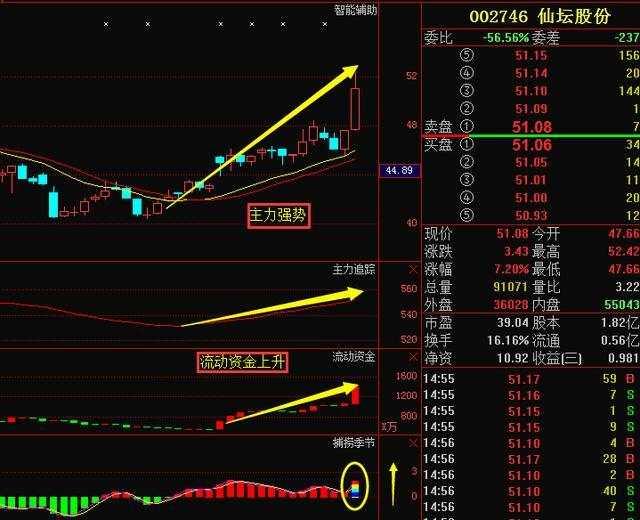Select the 14:56 tick with volume 4
Viewport: 640px width, 520px height.
point(531,443)
